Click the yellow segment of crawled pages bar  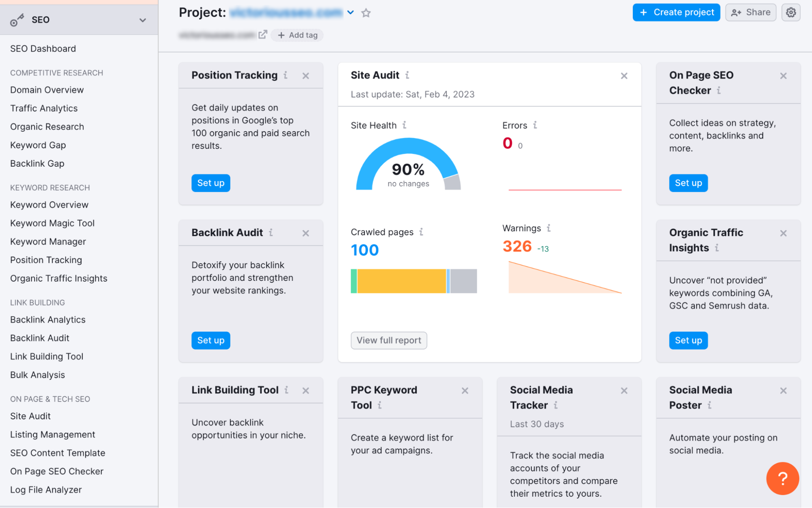click(401, 281)
